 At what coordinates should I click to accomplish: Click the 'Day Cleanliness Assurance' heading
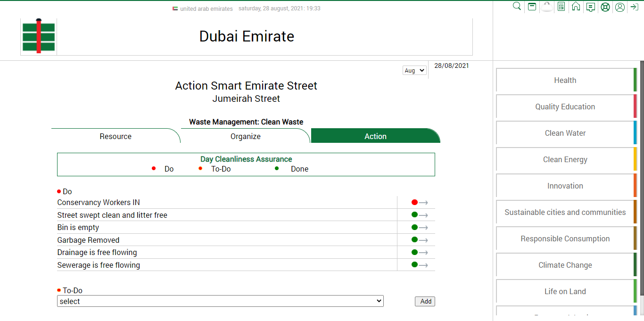246,159
